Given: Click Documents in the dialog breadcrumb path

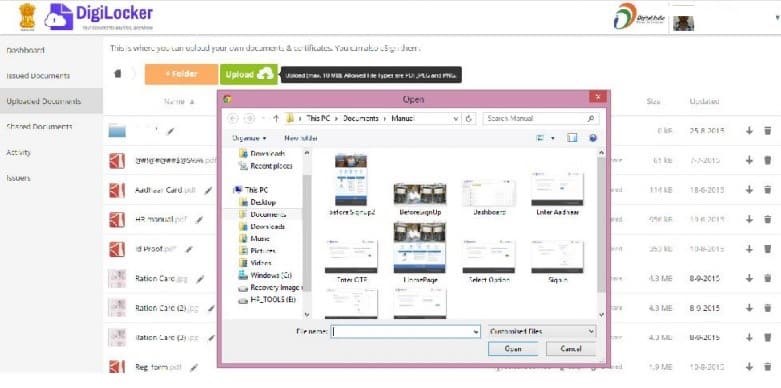Looking at the screenshot, I should tap(361, 119).
